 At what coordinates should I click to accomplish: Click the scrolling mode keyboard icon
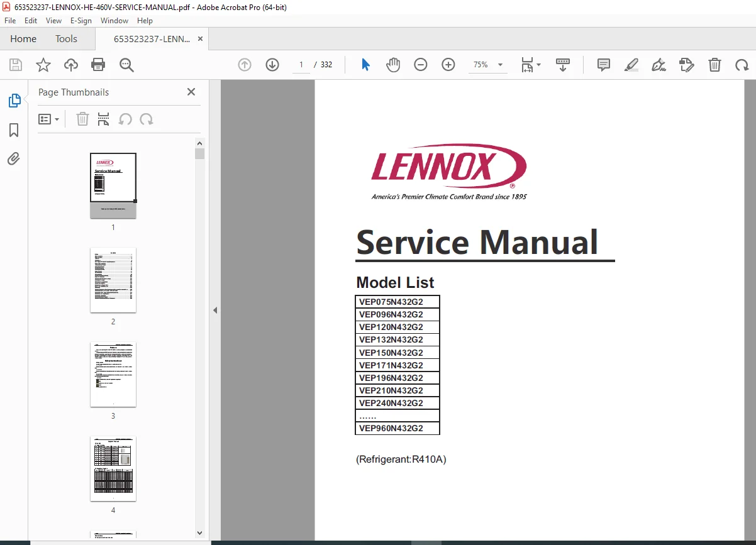click(563, 65)
